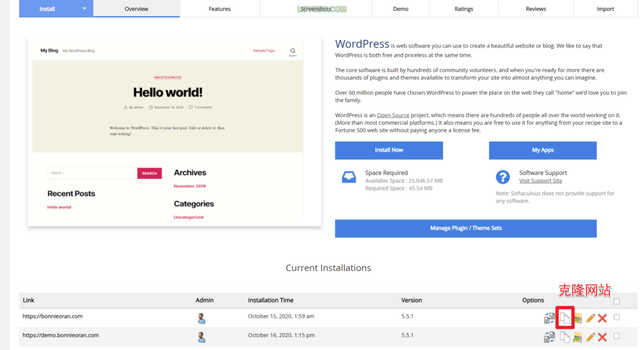
Task: Click the Admin column header
Action: pos(205,300)
